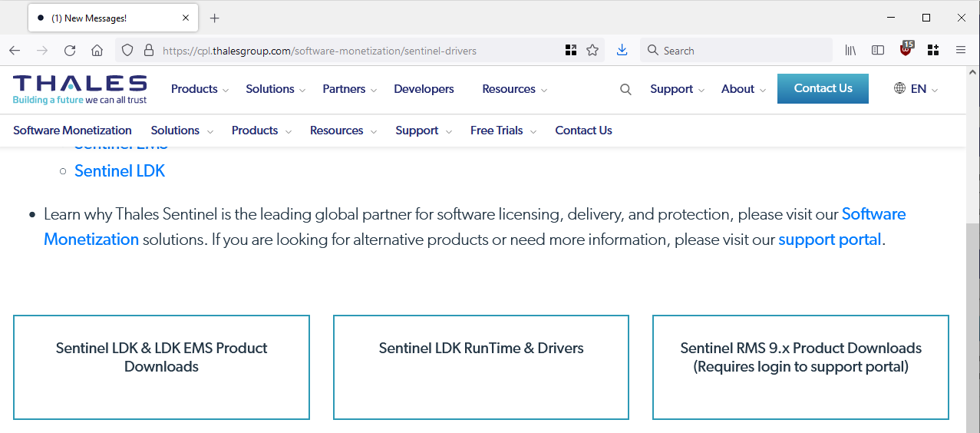
Task: Open the support portal link
Action: tap(830, 240)
